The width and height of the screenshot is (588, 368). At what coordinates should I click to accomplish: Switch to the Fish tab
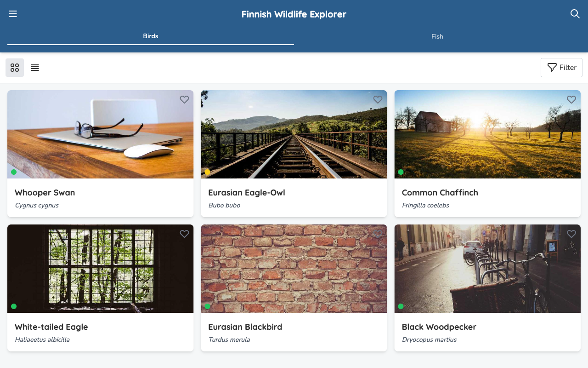(437, 36)
